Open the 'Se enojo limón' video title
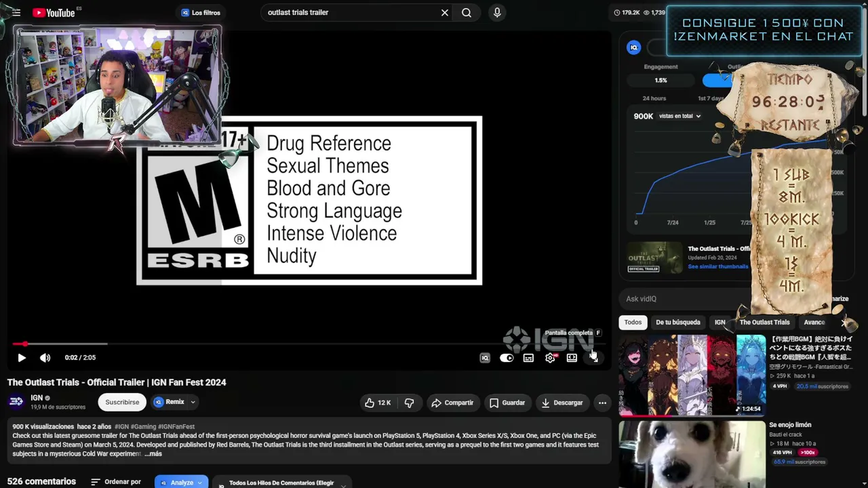Image resolution: width=868 pixels, height=488 pixels. (790, 425)
